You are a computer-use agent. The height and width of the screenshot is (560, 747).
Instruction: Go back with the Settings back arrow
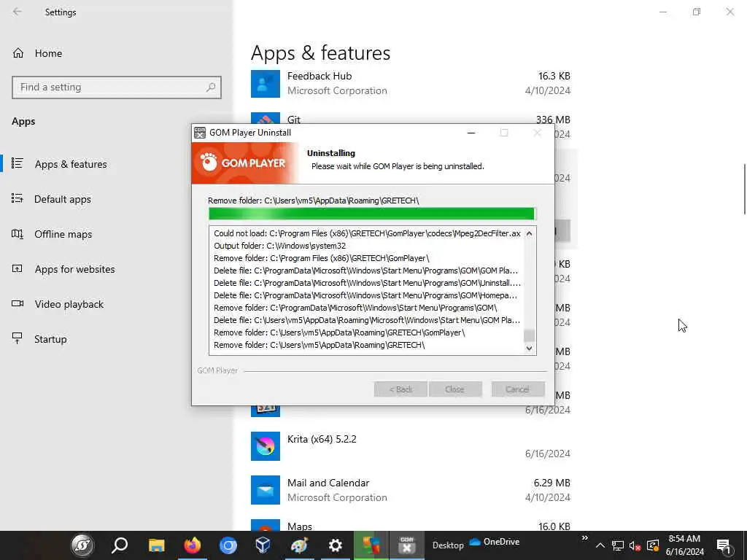pyautogui.click(x=18, y=12)
